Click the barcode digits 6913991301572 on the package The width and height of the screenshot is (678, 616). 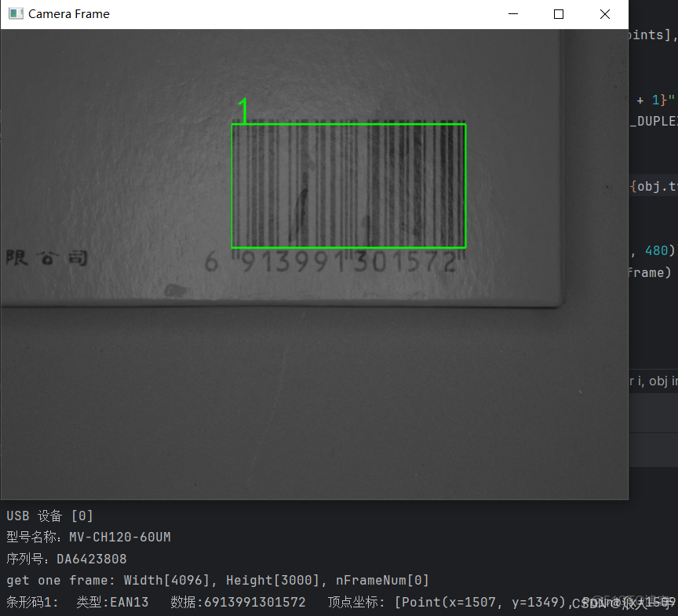(337, 264)
